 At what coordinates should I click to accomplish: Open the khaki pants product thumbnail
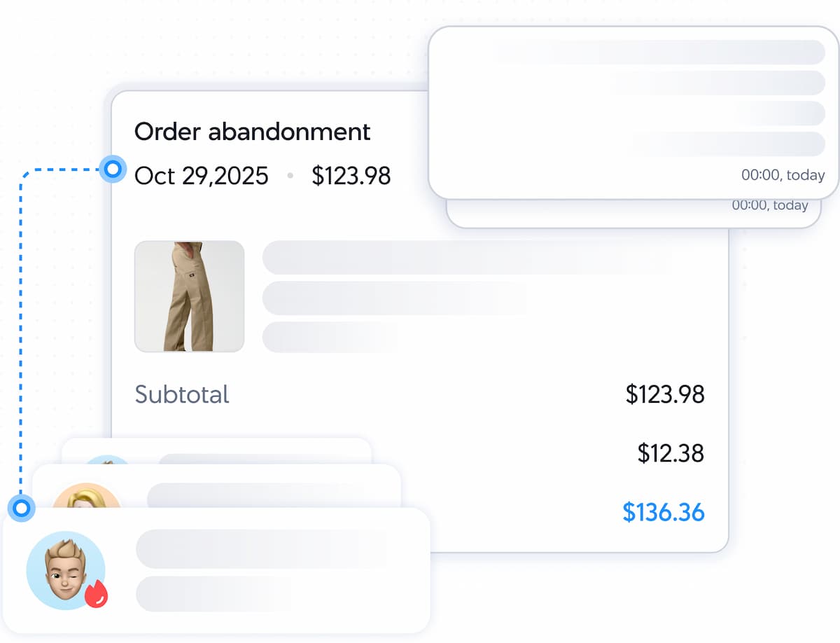coord(190,296)
